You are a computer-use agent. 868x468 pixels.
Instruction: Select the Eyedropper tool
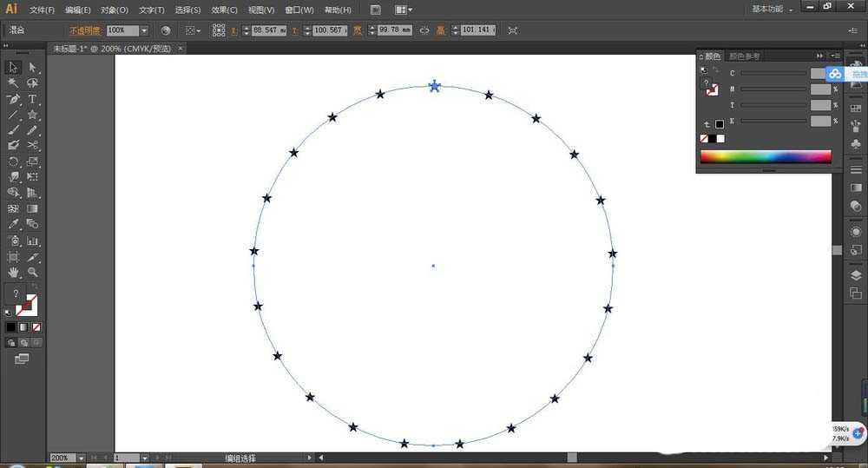pos(13,224)
